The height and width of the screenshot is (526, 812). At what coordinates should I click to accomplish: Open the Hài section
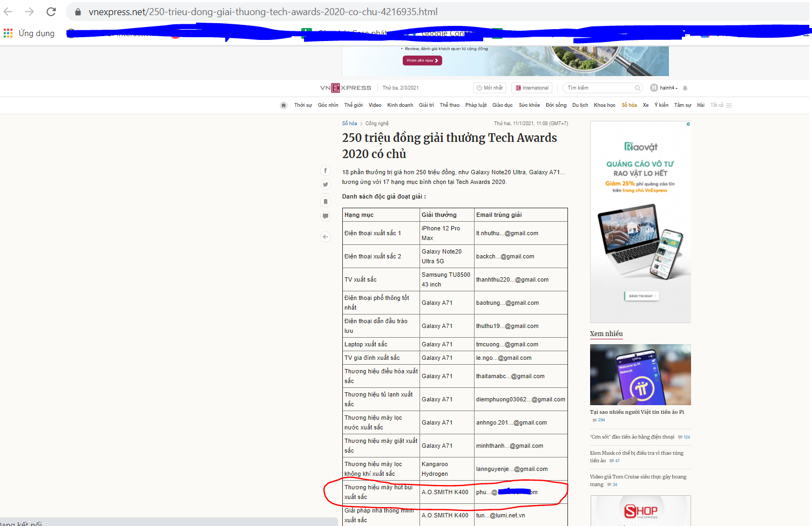click(701, 105)
